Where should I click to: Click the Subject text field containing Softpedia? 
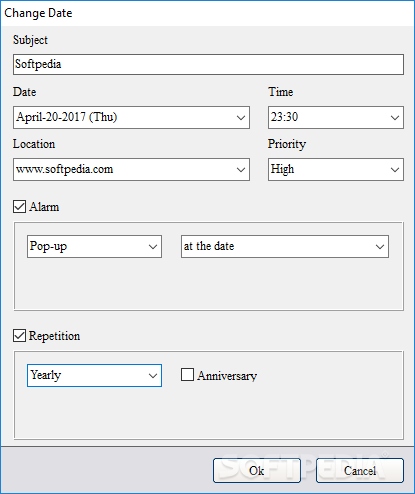[208, 64]
